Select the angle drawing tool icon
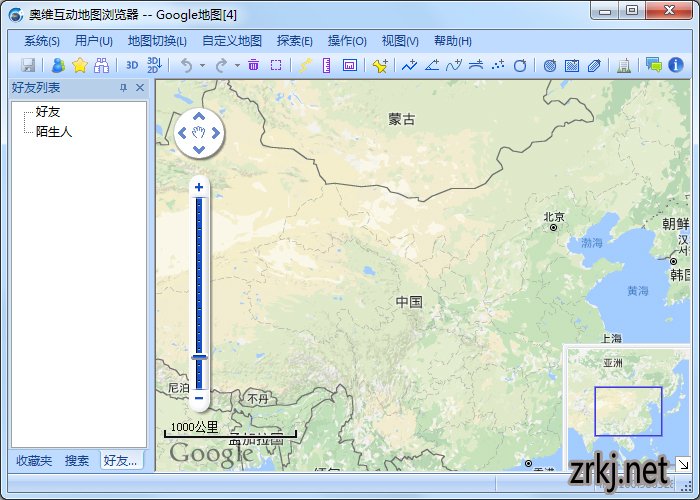Viewport: 700px width, 500px height. 432,66
